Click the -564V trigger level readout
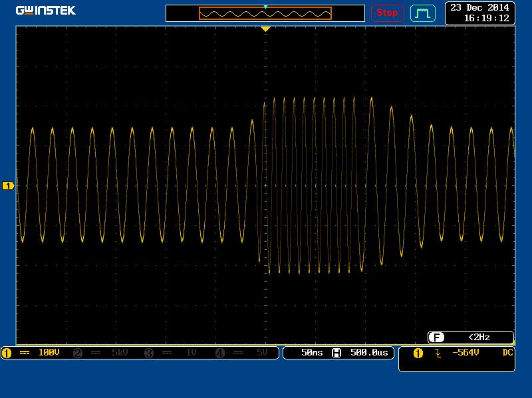532x398 pixels. (465, 353)
